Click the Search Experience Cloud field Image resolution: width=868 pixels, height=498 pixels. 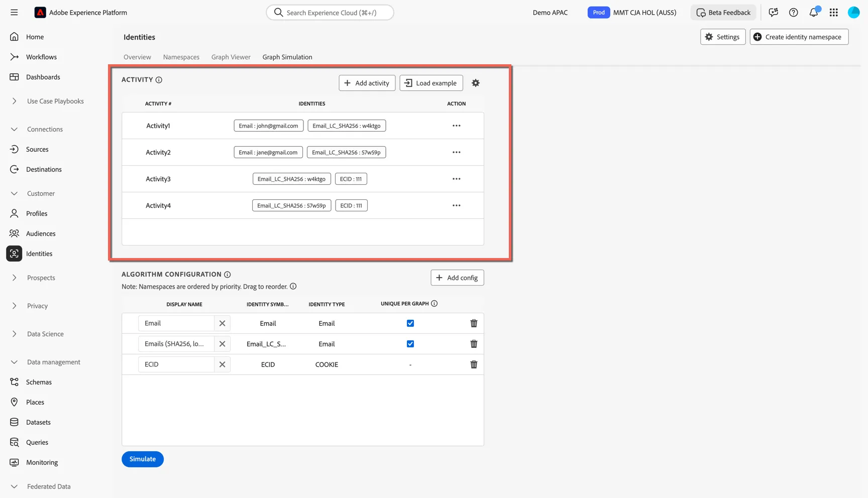pos(330,13)
